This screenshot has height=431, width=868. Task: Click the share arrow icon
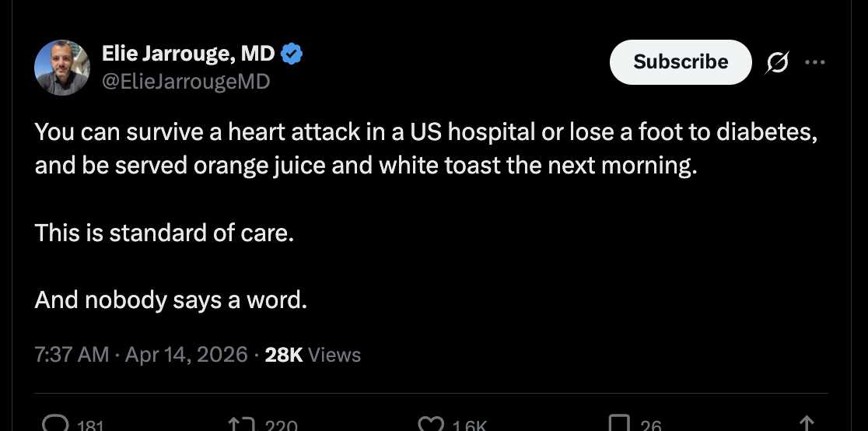pos(807,424)
